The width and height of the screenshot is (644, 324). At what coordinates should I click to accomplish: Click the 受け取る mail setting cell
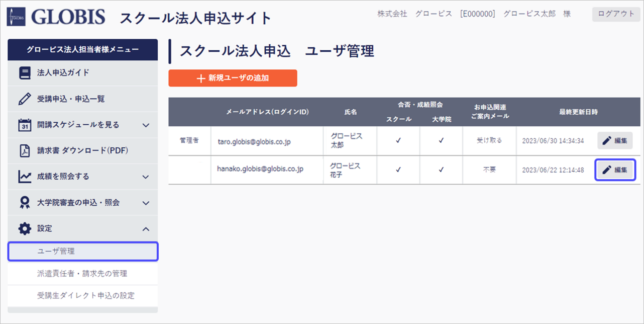[x=489, y=141]
